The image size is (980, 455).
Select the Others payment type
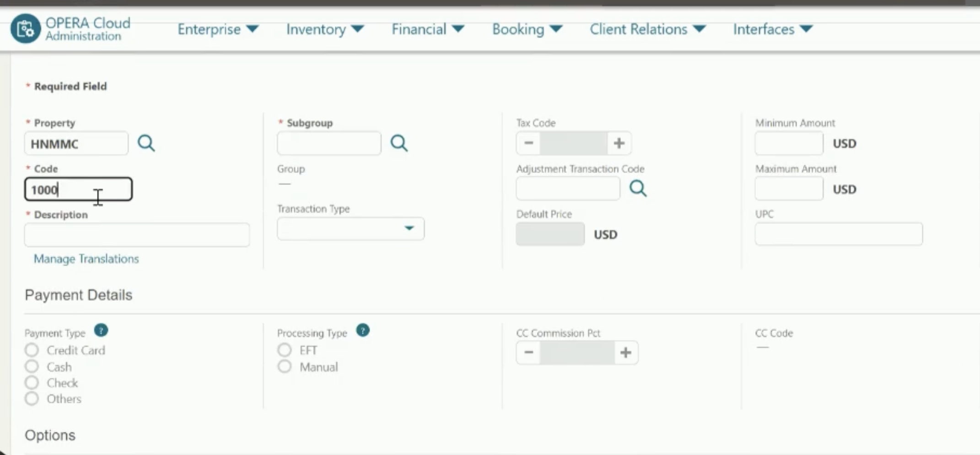tap(32, 398)
